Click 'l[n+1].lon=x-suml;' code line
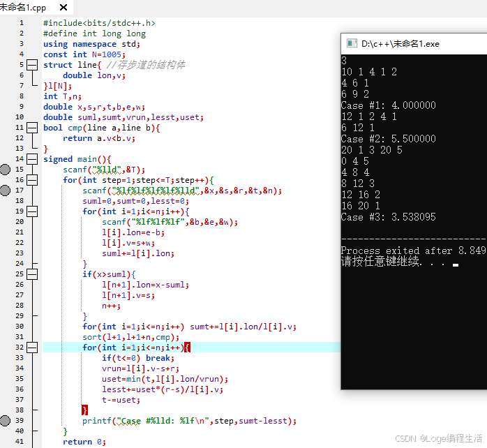 click(145, 285)
